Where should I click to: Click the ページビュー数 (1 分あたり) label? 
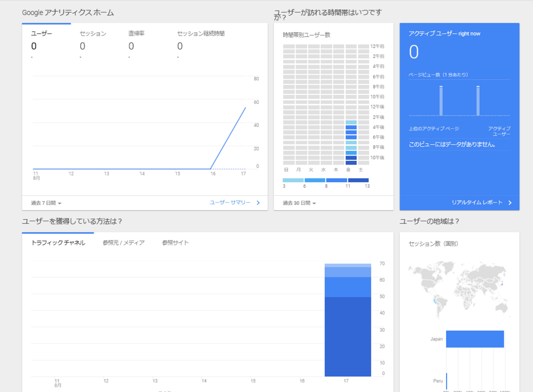click(x=438, y=74)
